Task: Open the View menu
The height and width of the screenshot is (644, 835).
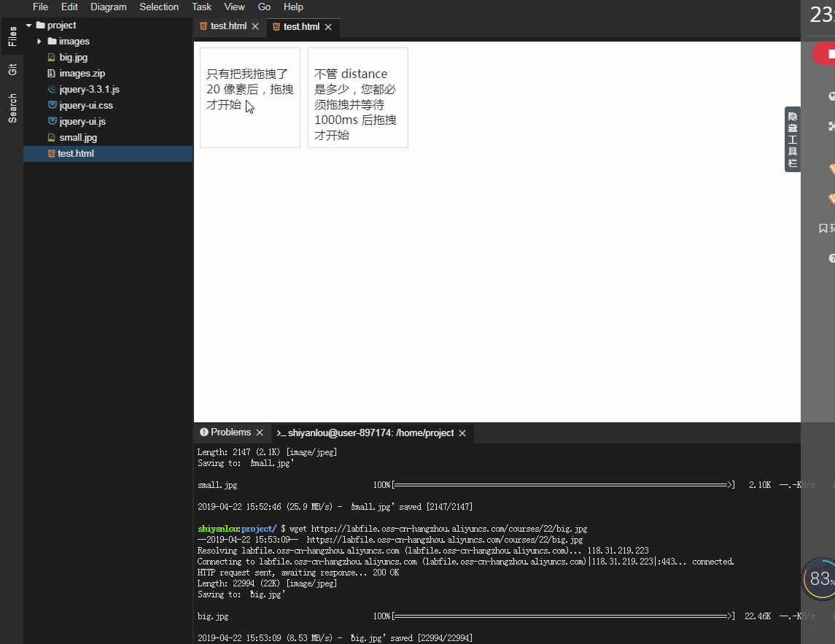Action: click(234, 7)
